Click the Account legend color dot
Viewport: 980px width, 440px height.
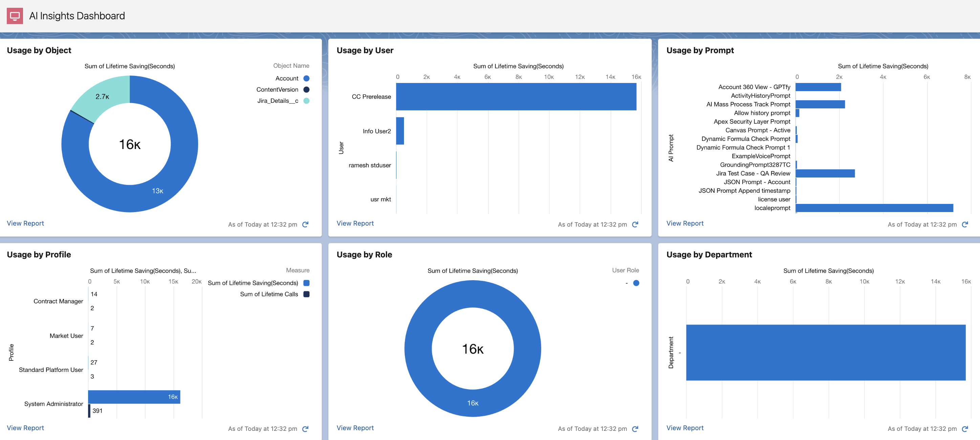pyautogui.click(x=306, y=78)
